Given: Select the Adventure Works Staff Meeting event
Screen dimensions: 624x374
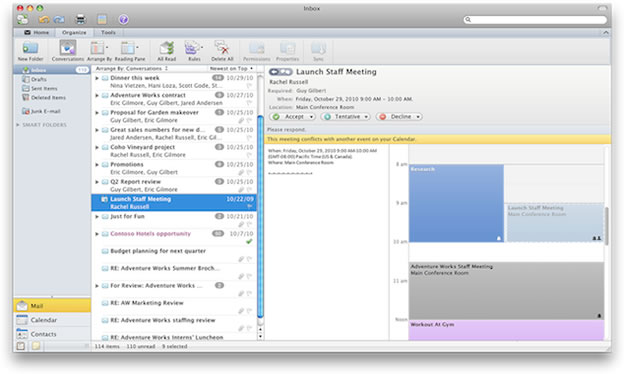Looking at the screenshot, I should 507,290.
